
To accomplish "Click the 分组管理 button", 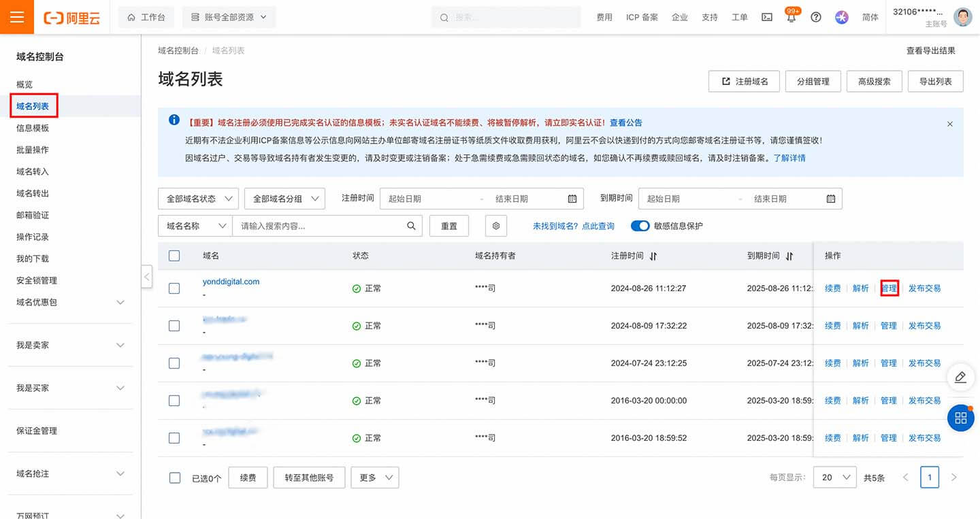I will [x=813, y=81].
